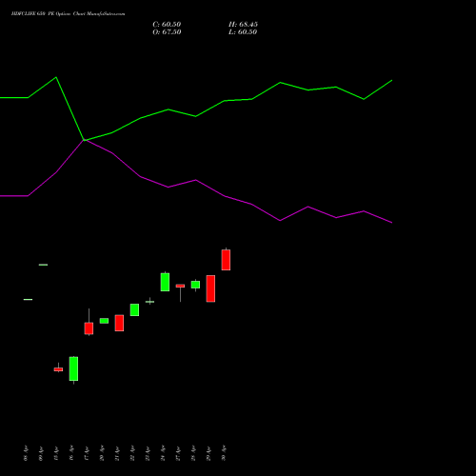Click the 30 Apr date axis label
The width and height of the screenshot is (476, 476).
[x=224, y=453]
